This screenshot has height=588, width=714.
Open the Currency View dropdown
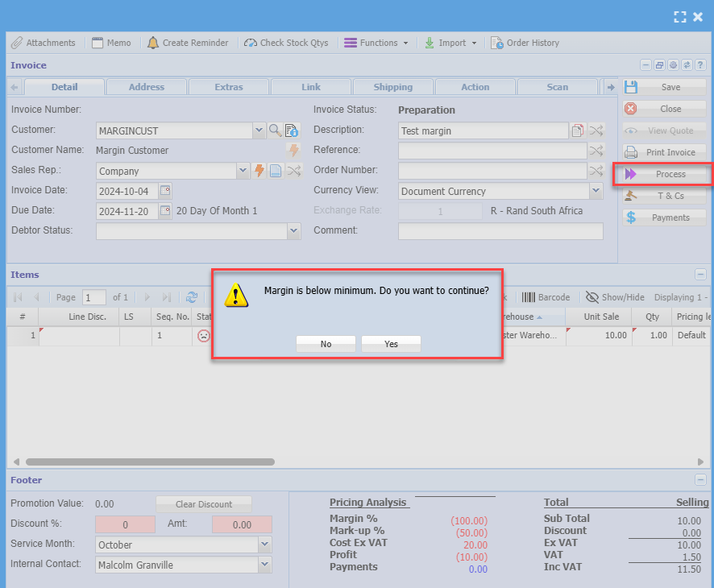coord(596,191)
